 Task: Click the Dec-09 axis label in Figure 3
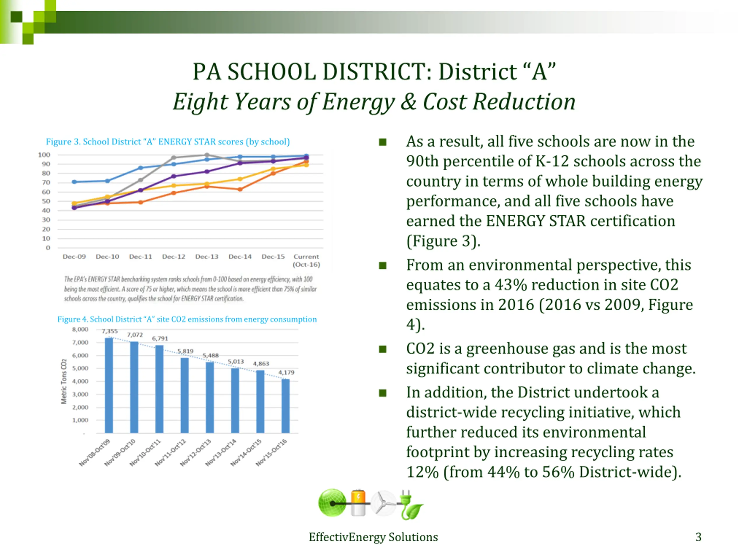(x=74, y=257)
